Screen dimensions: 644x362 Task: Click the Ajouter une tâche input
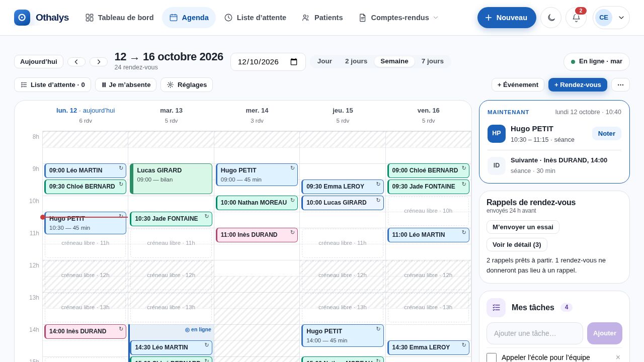tap(535, 333)
